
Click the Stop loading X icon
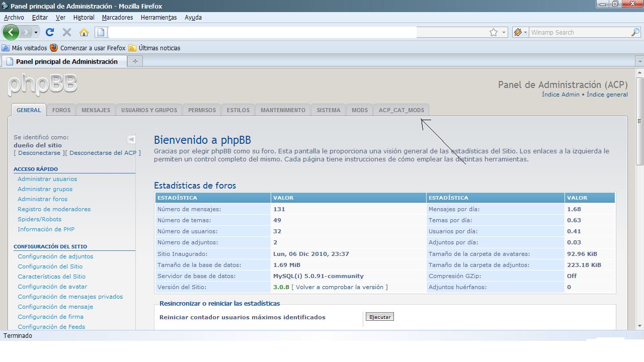[x=66, y=32]
